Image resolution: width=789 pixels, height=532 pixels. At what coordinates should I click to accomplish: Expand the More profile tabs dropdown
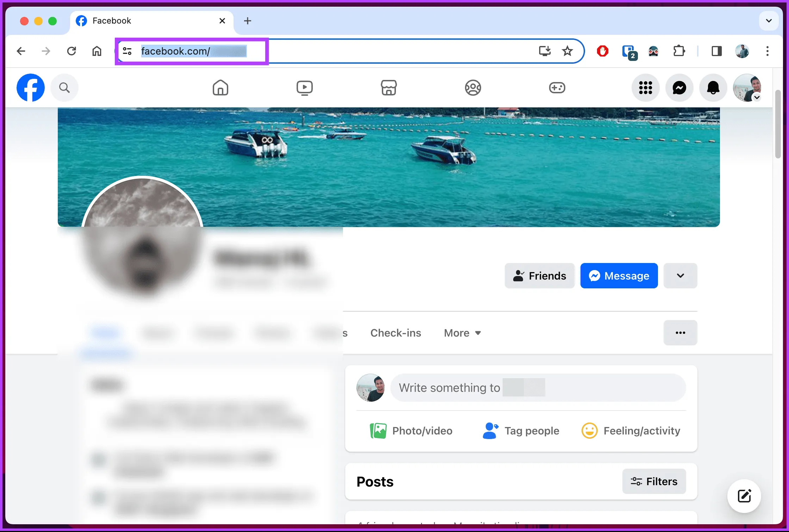pos(462,333)
